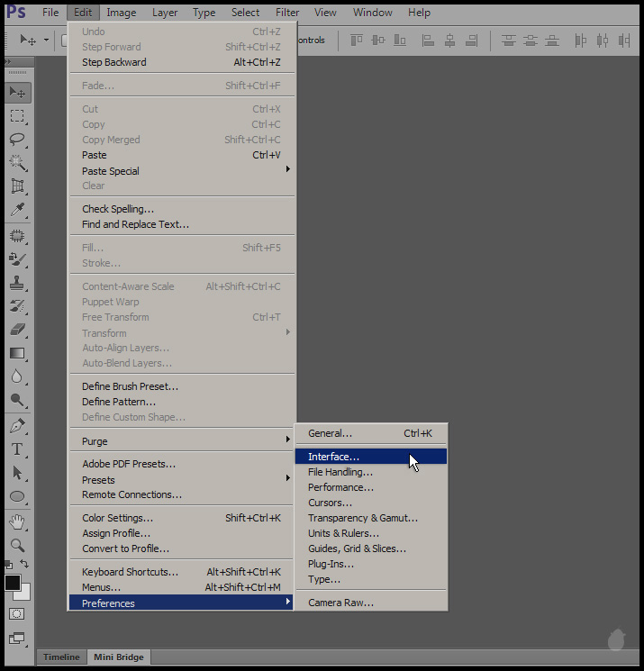Click Interface... in the Preferences submenu

(333, 457)
